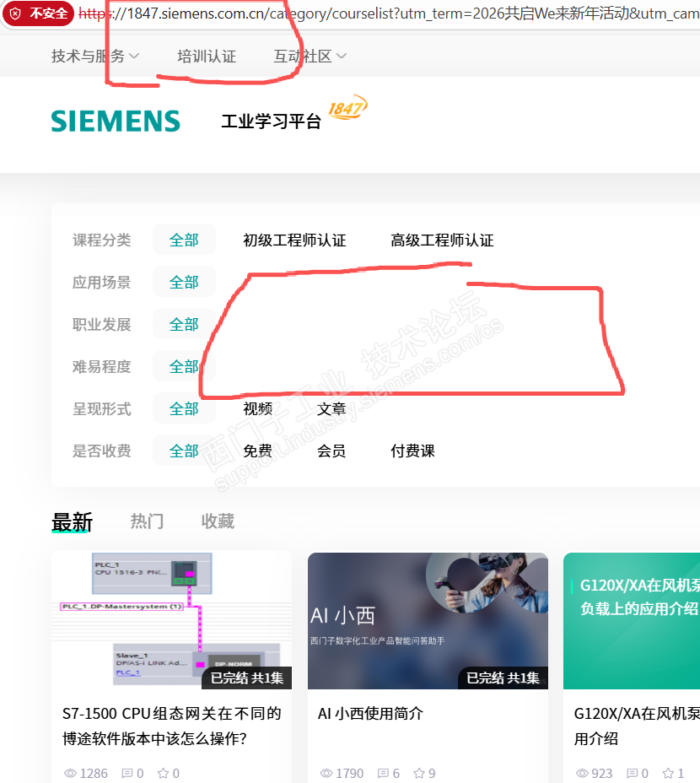Switch to the 热门 tab
The width and height of the screenshot is (700, 783).
click(147, 521)
